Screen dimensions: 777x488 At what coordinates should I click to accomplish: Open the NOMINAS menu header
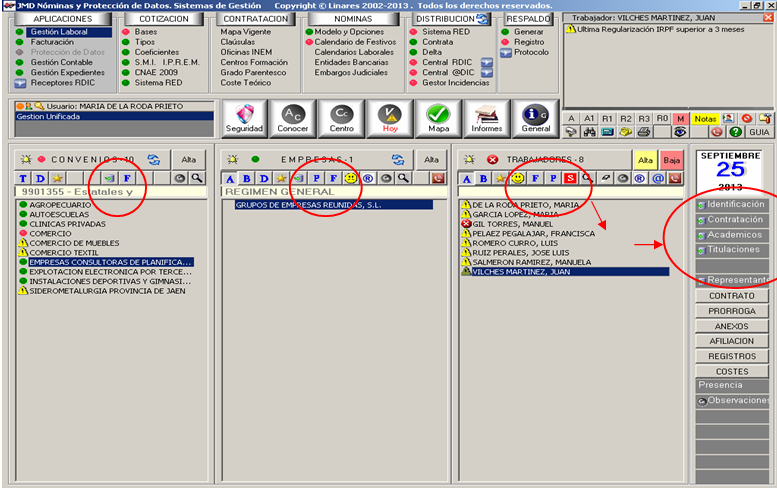pyautogui.click(x=353, y=19)
